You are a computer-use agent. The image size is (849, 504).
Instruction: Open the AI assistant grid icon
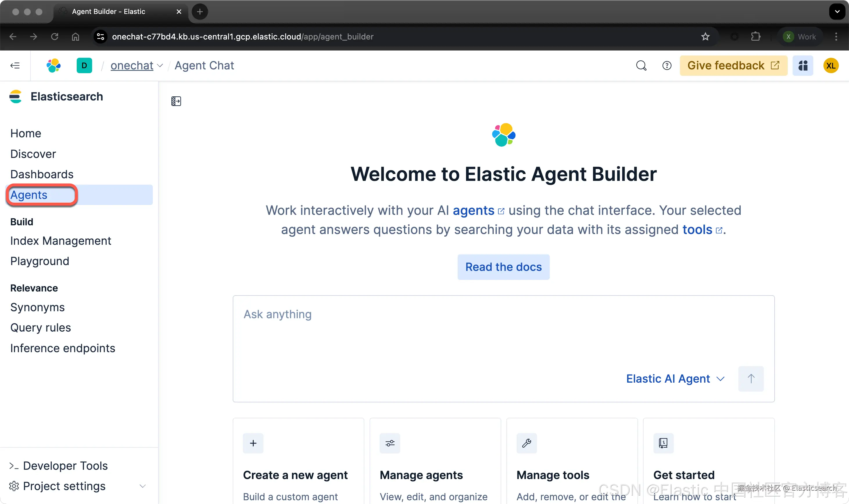(803, 66)
